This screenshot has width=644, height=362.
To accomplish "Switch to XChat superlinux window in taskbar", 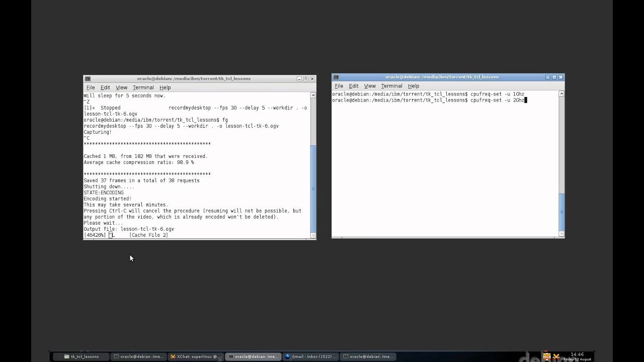I will pos(196,356).
